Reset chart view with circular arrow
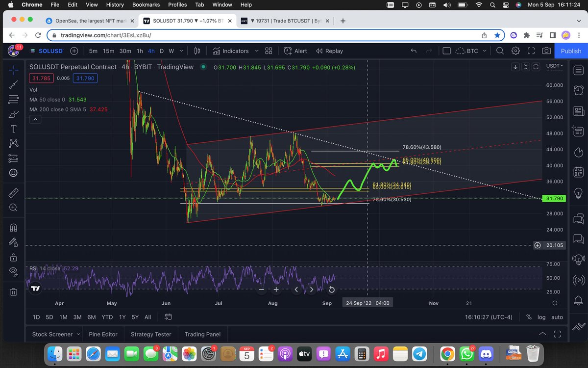588x368 pixels. pyautogui.click(x=331, y=289)
